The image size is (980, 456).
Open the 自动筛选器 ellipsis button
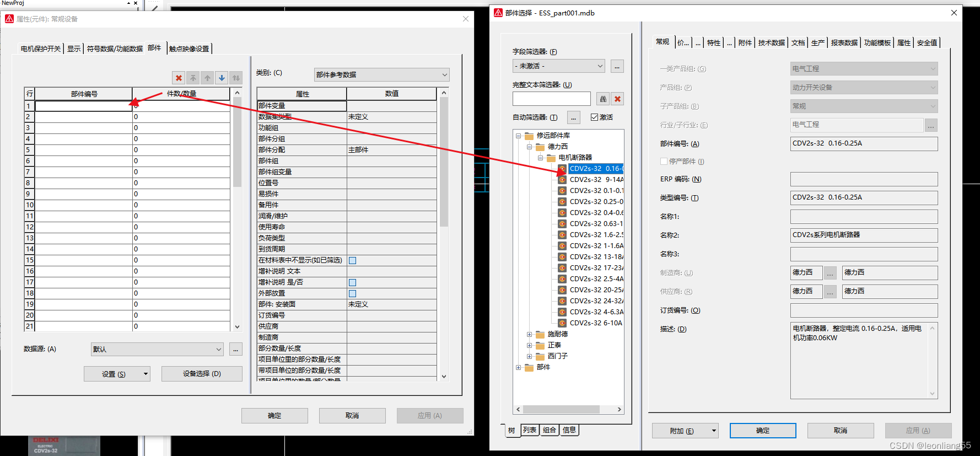click(x=574, y=117)
